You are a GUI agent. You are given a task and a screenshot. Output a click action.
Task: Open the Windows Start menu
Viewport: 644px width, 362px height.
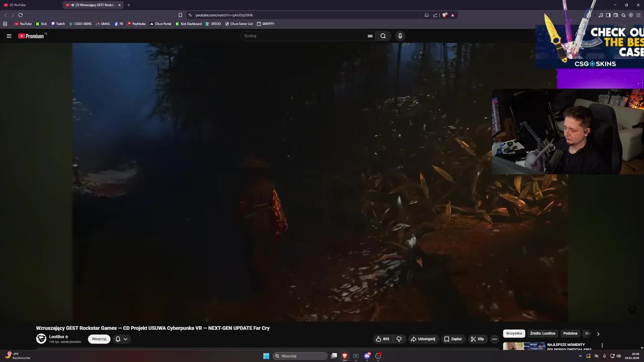[x=266, y=356]
